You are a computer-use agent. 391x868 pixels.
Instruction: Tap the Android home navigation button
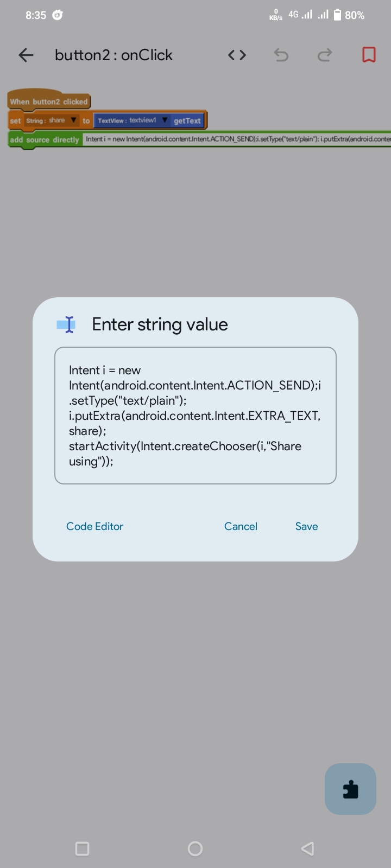tap(195, 848)
